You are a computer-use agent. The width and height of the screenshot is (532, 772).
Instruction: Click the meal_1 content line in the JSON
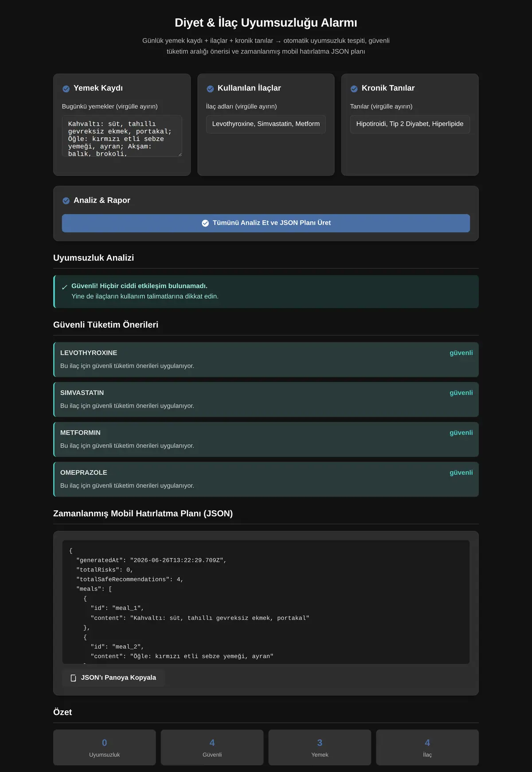tap(200, 618)
